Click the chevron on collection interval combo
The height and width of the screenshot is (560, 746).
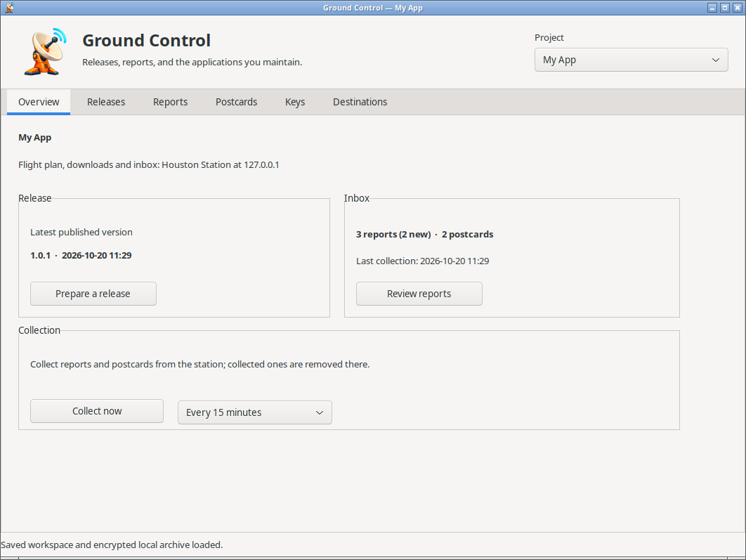[319, 412]
